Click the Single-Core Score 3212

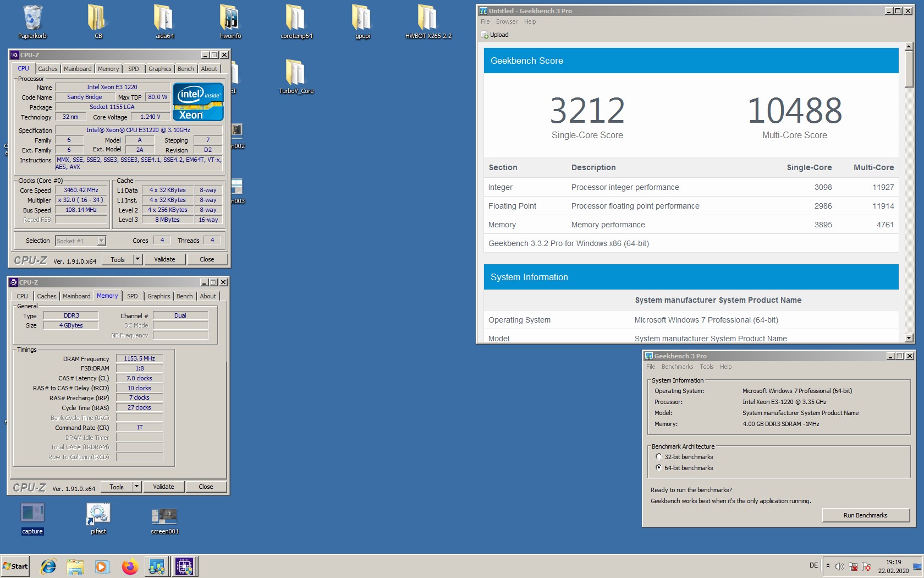(x=587, y=111)
